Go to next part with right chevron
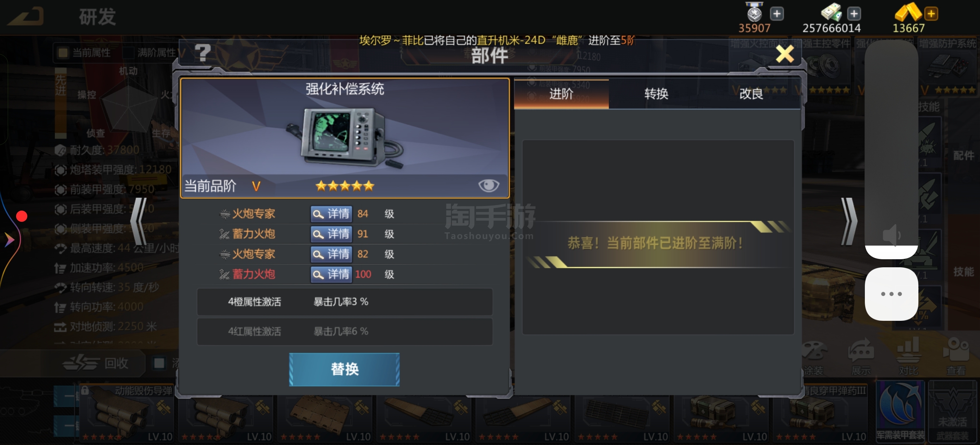The width and height of the screenshot is (980, 445). [849, 221]
